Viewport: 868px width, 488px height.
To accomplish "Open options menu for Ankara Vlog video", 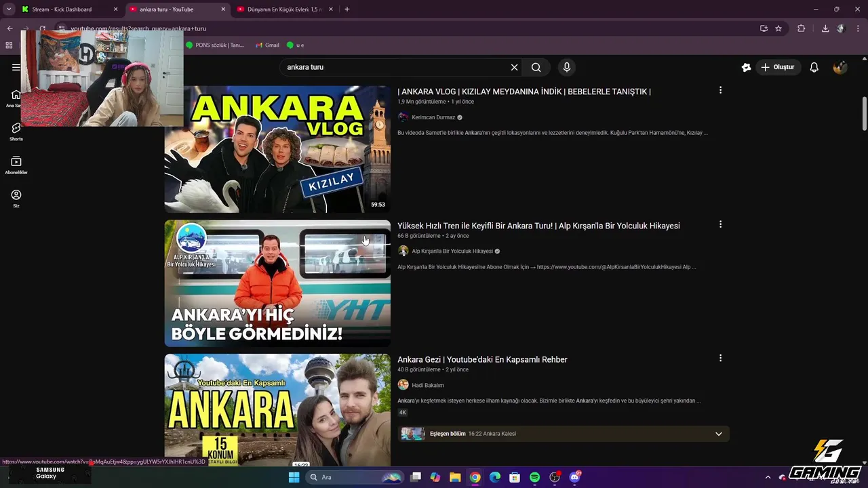I will pyautogui.click(x=720, y=90).
